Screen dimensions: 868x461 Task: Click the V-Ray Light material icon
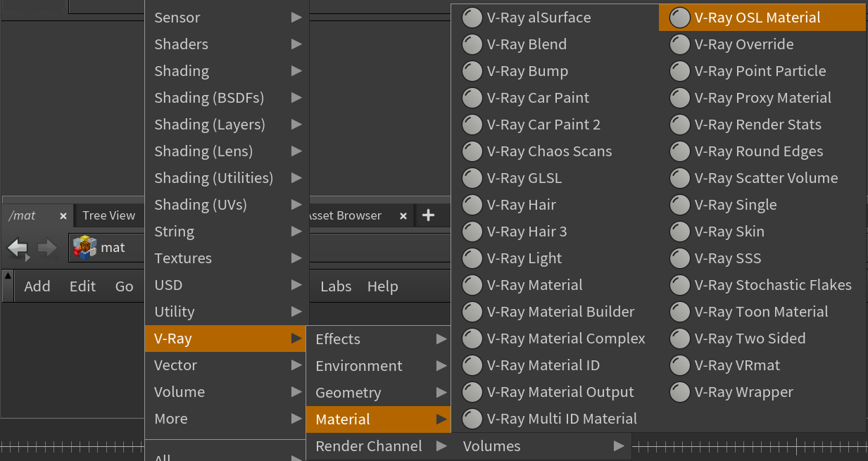[x=472, y=258]
